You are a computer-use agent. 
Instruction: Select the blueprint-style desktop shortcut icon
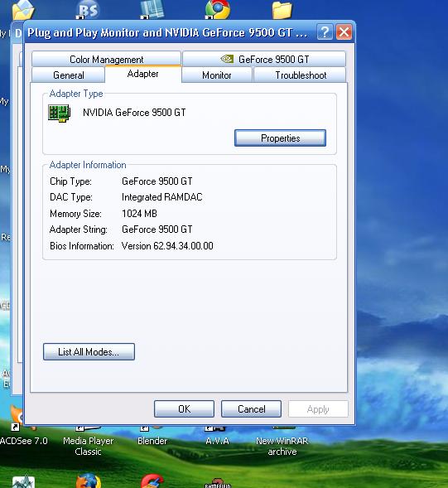click(x=152, y=9)
